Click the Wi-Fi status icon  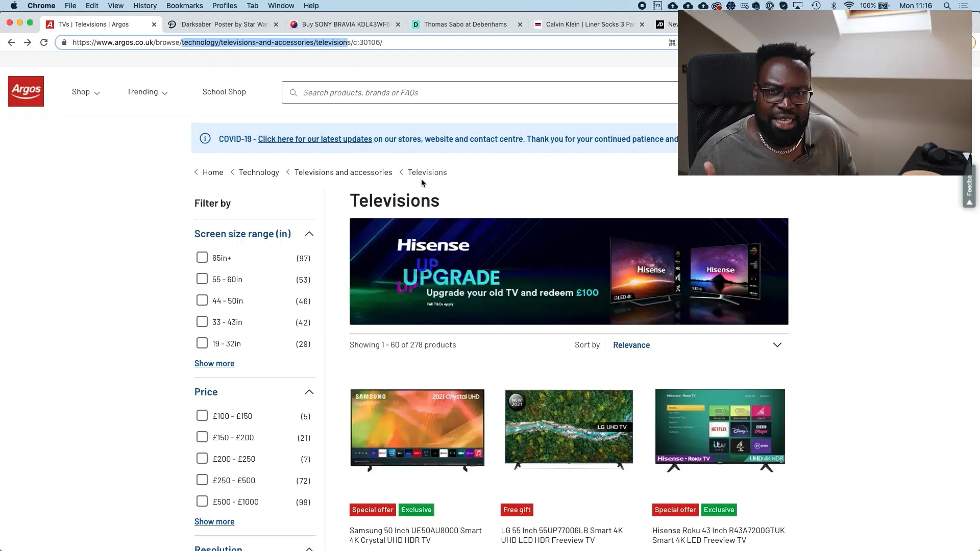click(849, 6)
